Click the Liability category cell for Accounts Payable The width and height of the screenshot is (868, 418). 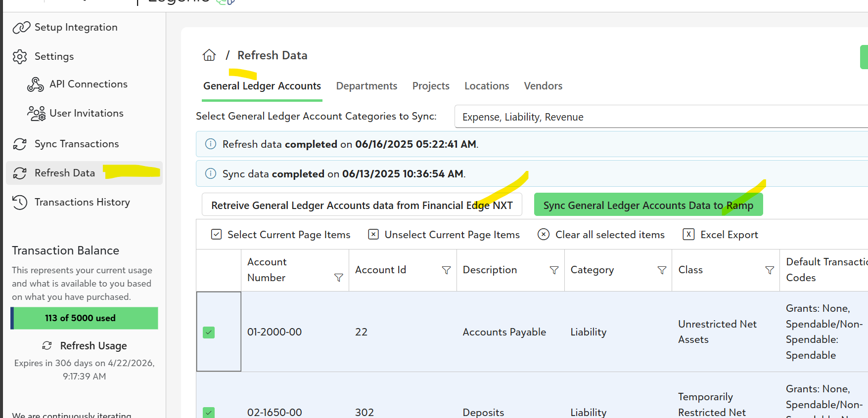(x=588, y=332)
